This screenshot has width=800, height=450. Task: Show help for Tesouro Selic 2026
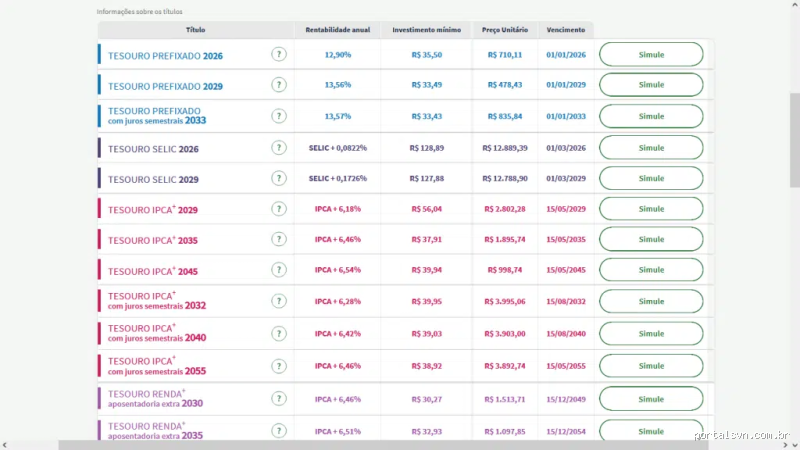[x=279, y=147]
